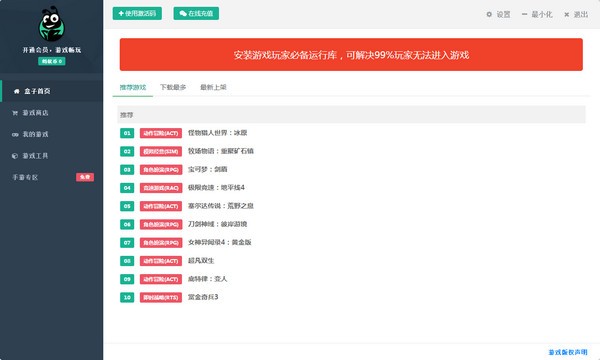Click the RAC tag beside 极限竞速：地平线4
Screen dimensions: 600x360
coord(161,188)
